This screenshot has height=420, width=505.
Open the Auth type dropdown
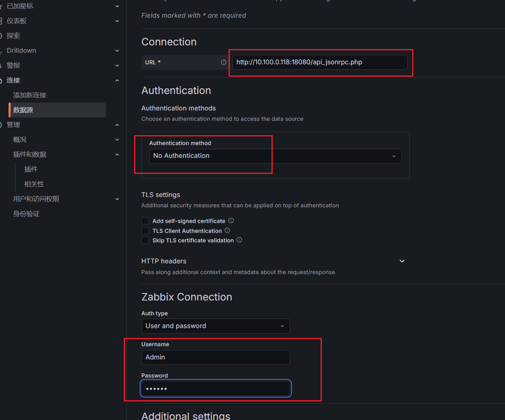click(215, 326)
